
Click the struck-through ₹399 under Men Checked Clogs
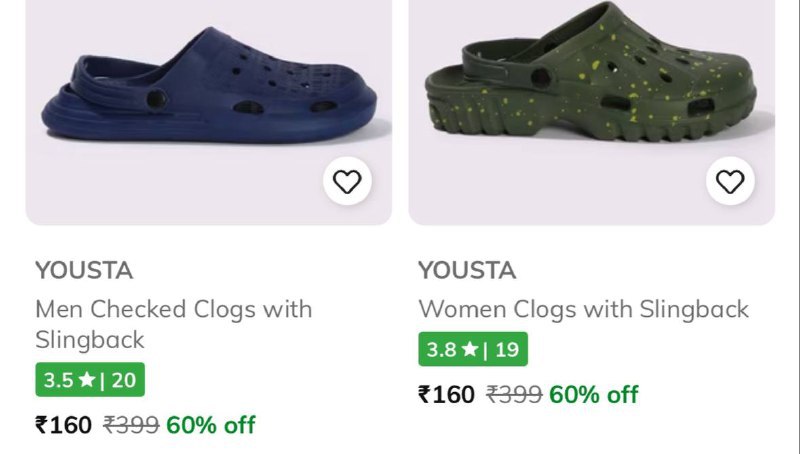coord(131,425)
